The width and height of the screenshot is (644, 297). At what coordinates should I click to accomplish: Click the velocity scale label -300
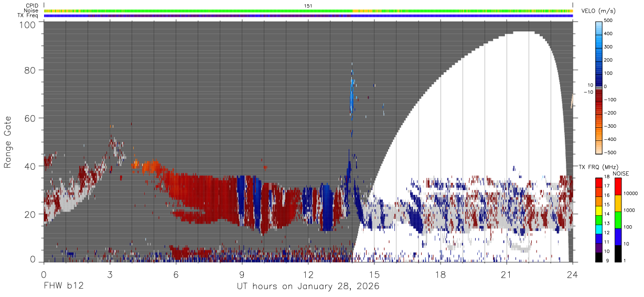pyautogui.click(x=611, y=126)
